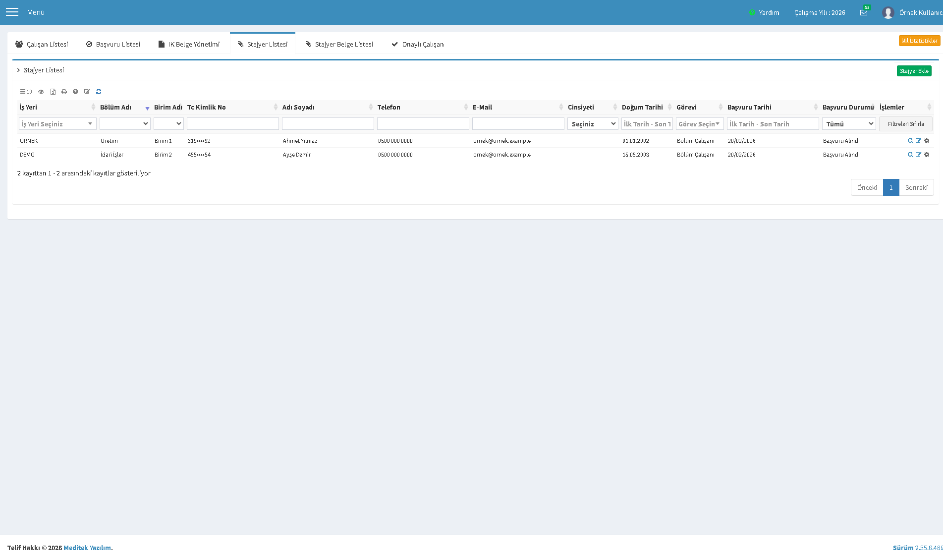Open the hamburger Menü icon
The image size is (943, 560).
coord(12,12)
